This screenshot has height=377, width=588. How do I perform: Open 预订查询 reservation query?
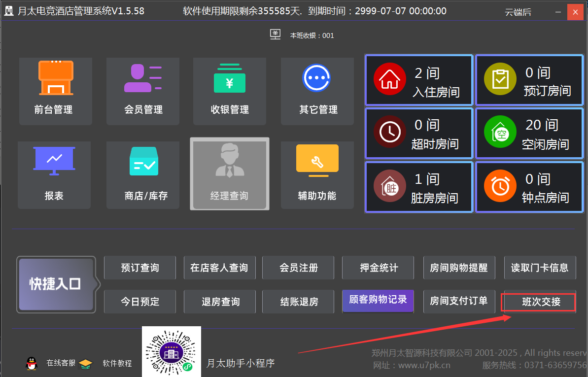[x=140, y=268]
